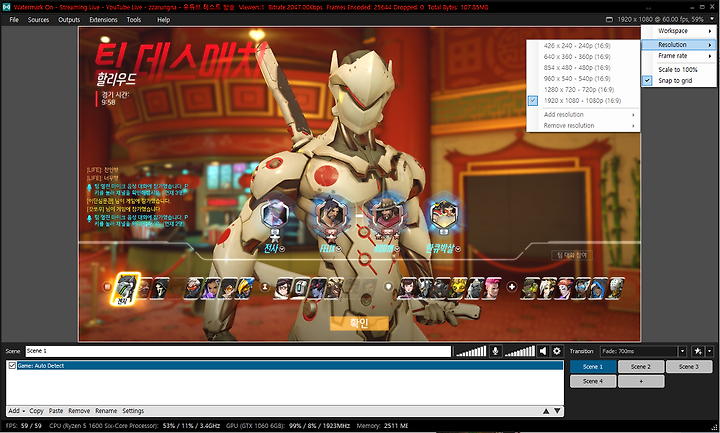This screenshot has width=720, height=433.
Task: Expand the Workspace submenu
Action: click(679, 31)
